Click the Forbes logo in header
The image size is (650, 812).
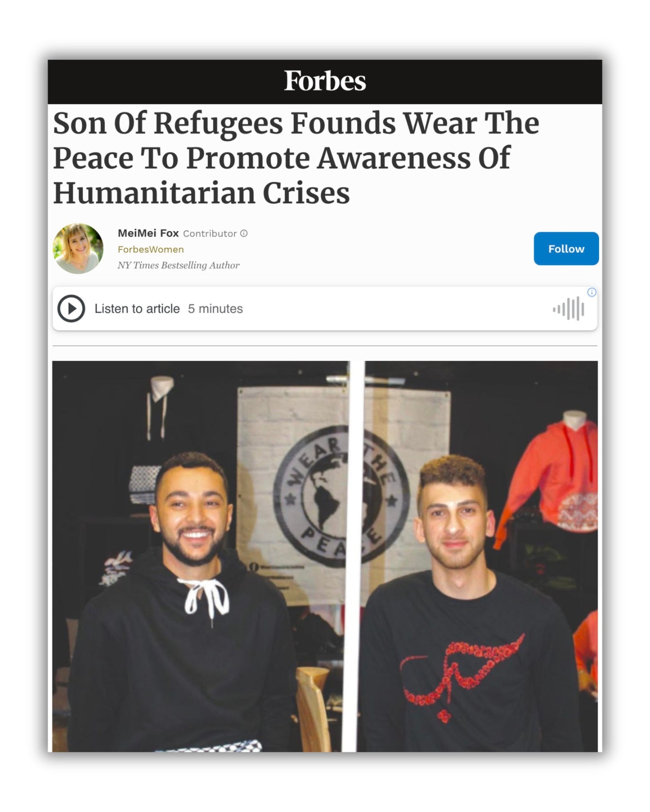(x=325, y=81)
